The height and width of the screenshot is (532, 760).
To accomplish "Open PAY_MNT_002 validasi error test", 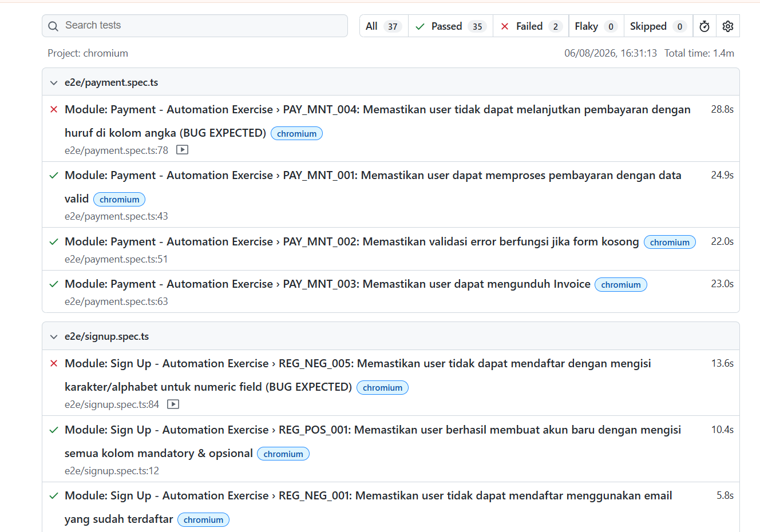I will tap(351, 241).
